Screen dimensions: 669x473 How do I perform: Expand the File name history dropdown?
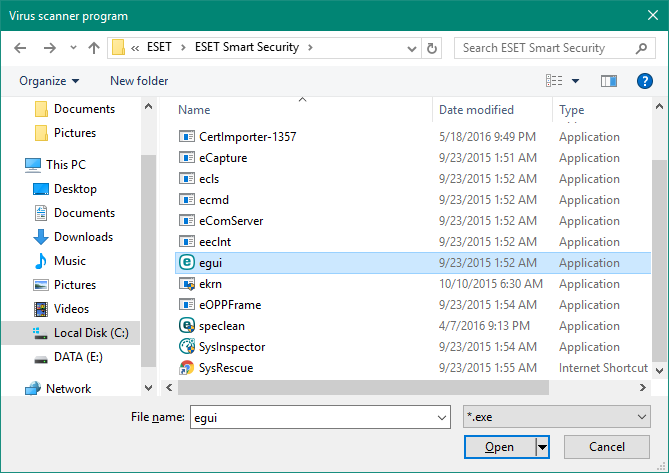pos(441,418)
